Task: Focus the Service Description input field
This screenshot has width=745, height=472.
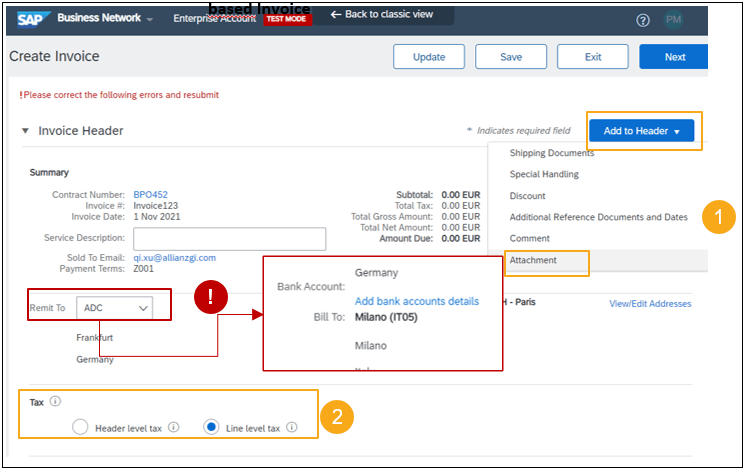Action: (229, 239)
